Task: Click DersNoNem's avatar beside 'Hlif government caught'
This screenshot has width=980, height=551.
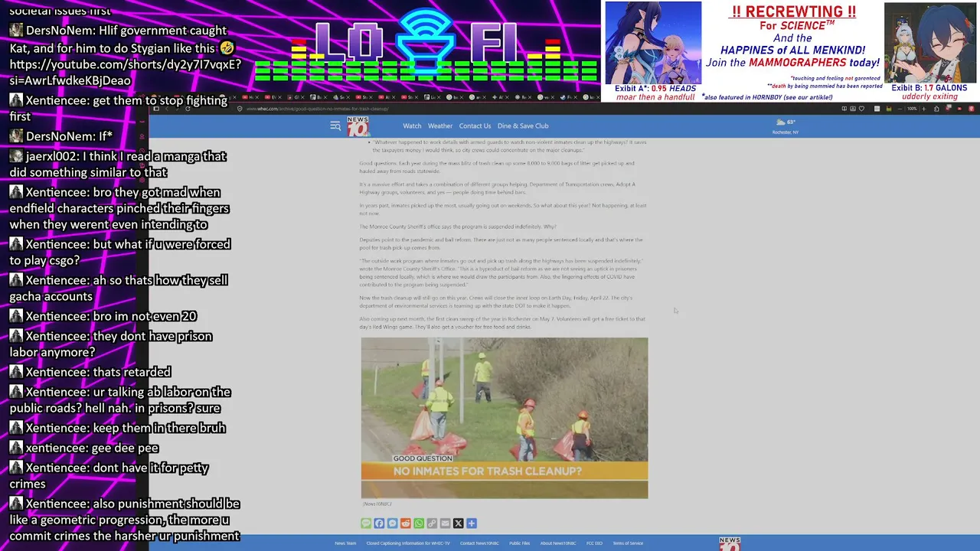Action: pyautogui.click(x=17, y=31)
